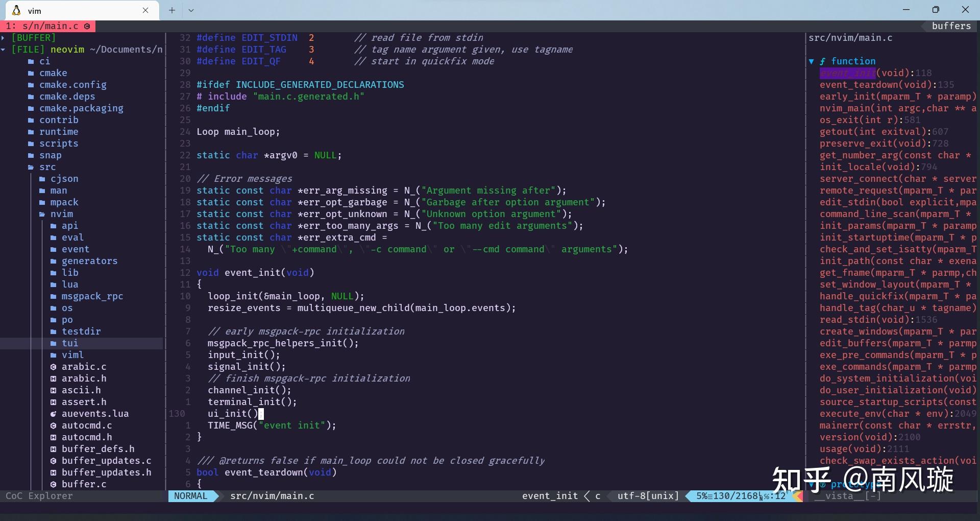
Task: Click the cjson folder icon
Action: tap(42, 179)
